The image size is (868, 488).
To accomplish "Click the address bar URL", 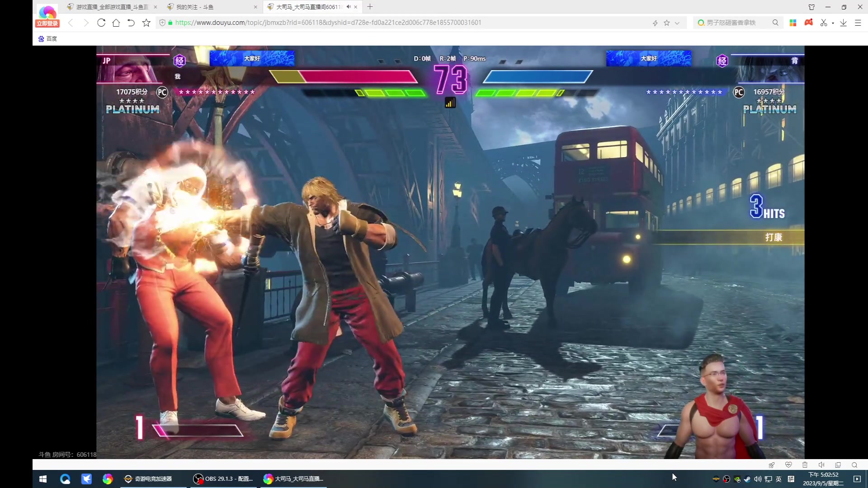I will 328,23.
